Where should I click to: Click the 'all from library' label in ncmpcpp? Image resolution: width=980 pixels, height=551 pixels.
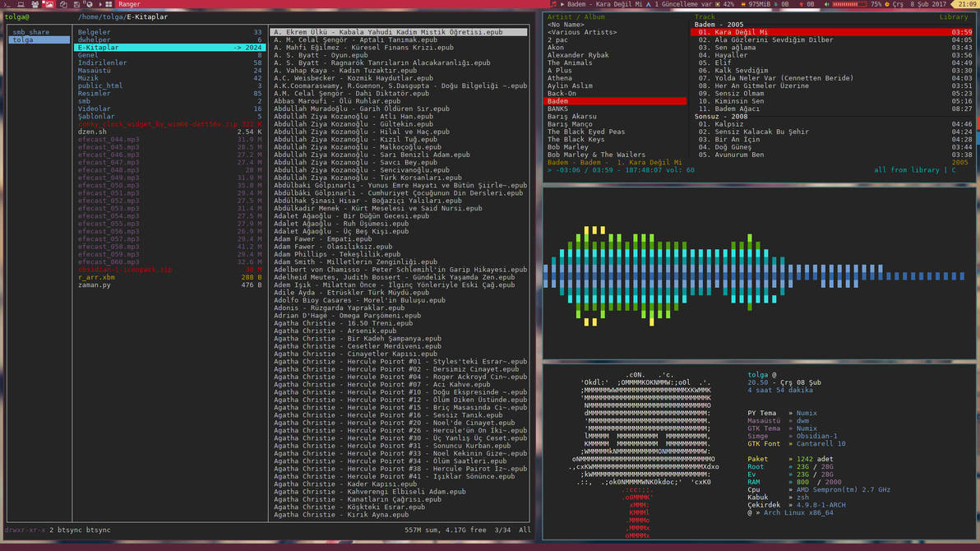[x=905, y=169]
